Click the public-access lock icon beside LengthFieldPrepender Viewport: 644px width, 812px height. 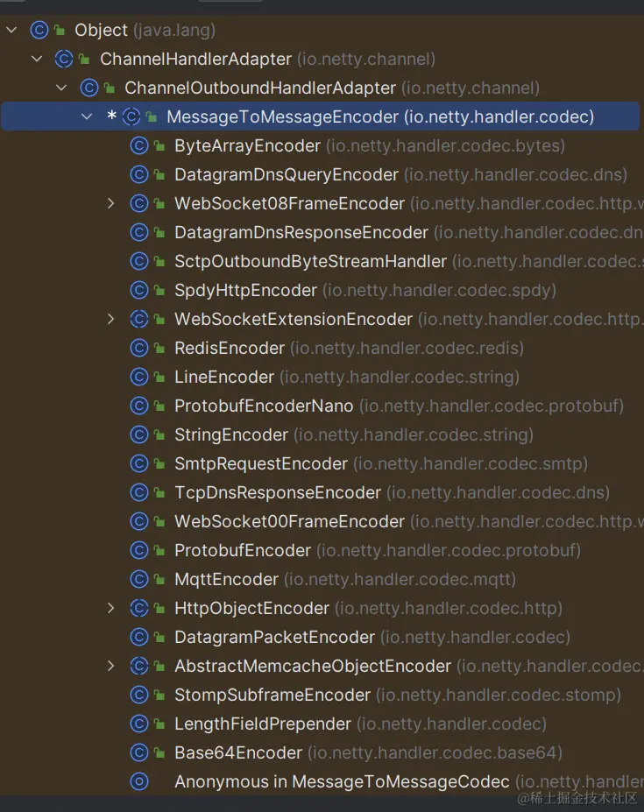pyautogui.click(x=159, y=724)
